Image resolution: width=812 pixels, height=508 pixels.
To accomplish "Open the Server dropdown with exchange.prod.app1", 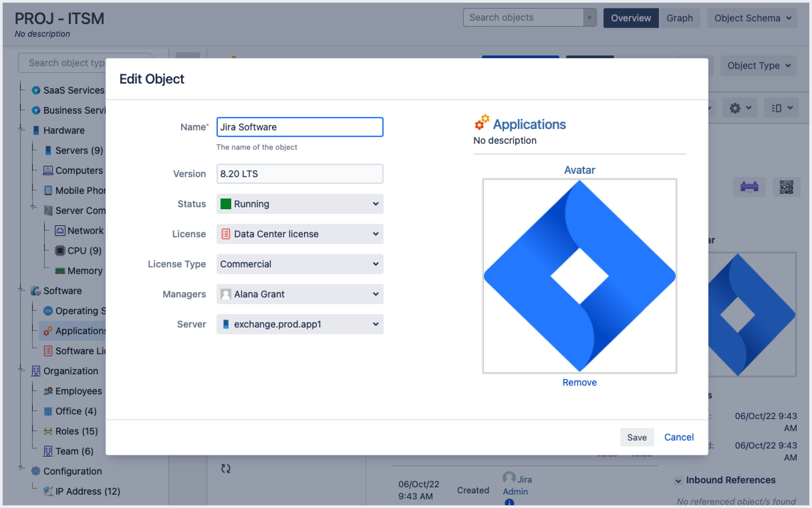I will tap(300, 324).
